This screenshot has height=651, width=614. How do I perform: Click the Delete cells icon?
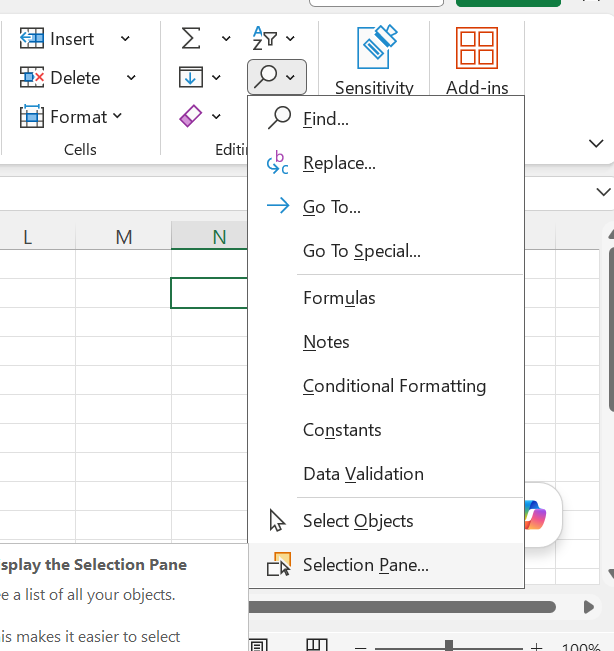click(x=32, y=78)
